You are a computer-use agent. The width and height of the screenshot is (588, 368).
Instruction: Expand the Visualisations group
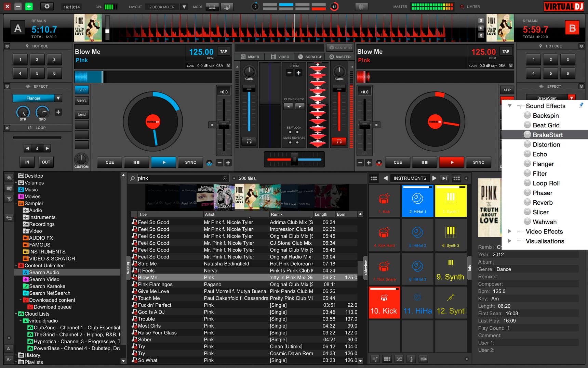point(509,241)
